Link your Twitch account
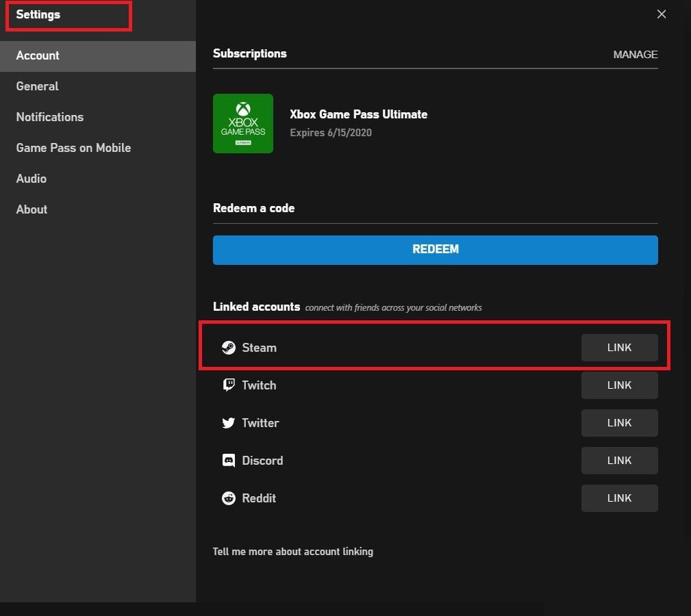Viewport: 691px width, 616px height. [619, 385]
